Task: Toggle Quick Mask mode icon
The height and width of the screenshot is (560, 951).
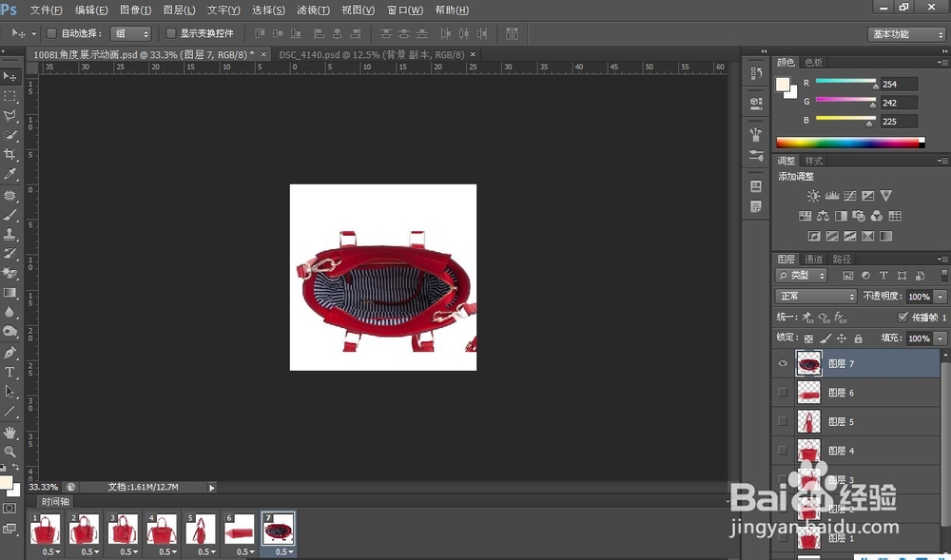Action: click(10, 509)
